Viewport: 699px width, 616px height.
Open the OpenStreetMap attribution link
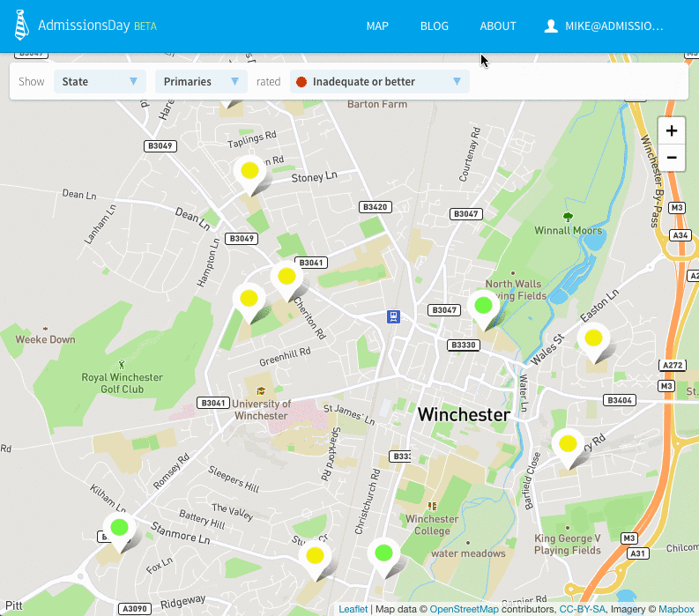[x=464, y=609]
